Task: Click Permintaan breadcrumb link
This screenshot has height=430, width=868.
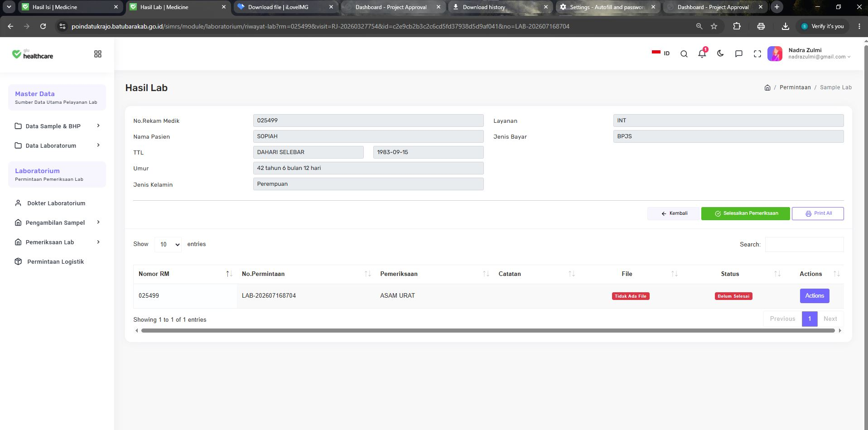Action: click(795, 87)
